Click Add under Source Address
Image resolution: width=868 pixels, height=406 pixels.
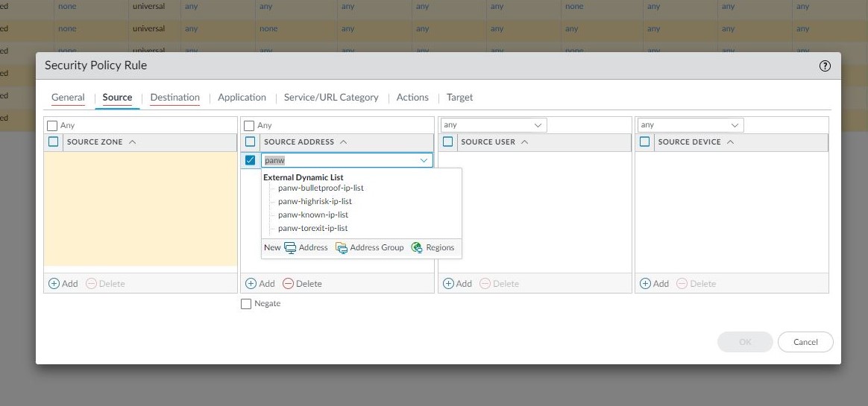260,284
